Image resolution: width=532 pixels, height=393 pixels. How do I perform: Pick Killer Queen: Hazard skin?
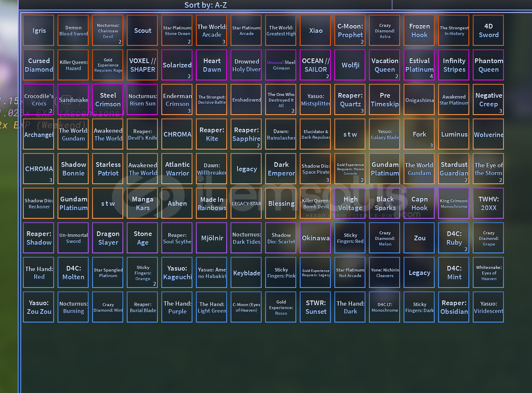74,65
